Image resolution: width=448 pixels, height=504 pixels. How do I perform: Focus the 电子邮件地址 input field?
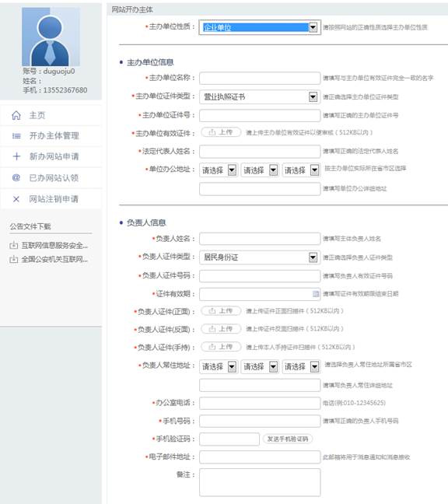pyautogui.click(x=260, y=457)
